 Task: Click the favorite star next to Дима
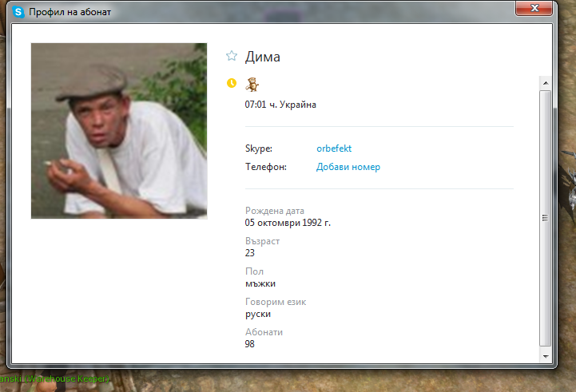point(232,56)
